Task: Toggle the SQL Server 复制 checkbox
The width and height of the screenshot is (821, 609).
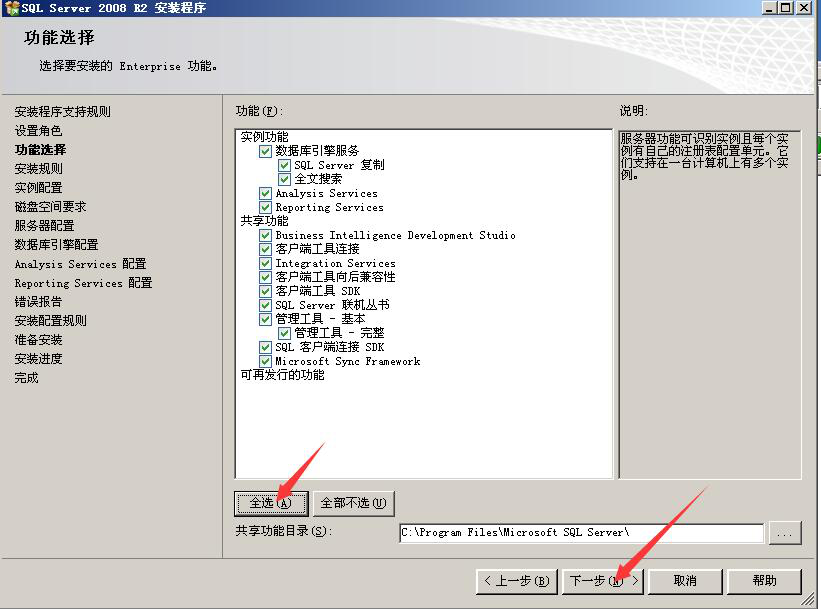Action: pyautogui.click(x=284, y=165)
